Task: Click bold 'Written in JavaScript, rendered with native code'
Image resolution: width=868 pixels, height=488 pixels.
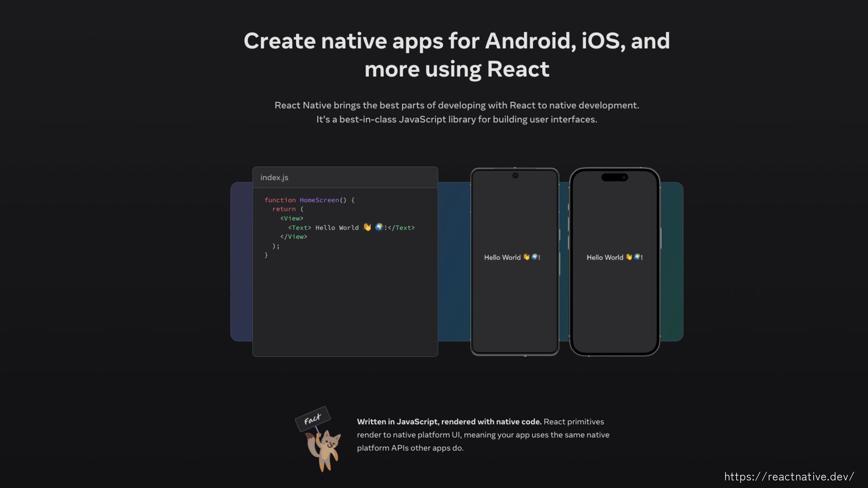Action: 449,422
